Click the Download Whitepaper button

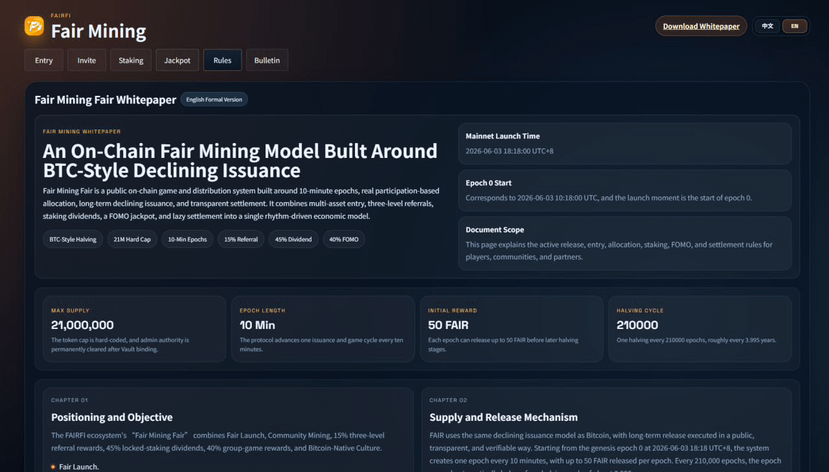pos(701,26)
